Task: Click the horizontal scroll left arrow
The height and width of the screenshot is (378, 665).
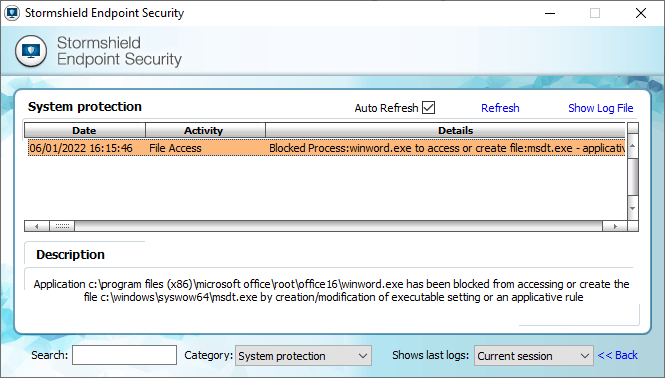Action: pos(37,226)
